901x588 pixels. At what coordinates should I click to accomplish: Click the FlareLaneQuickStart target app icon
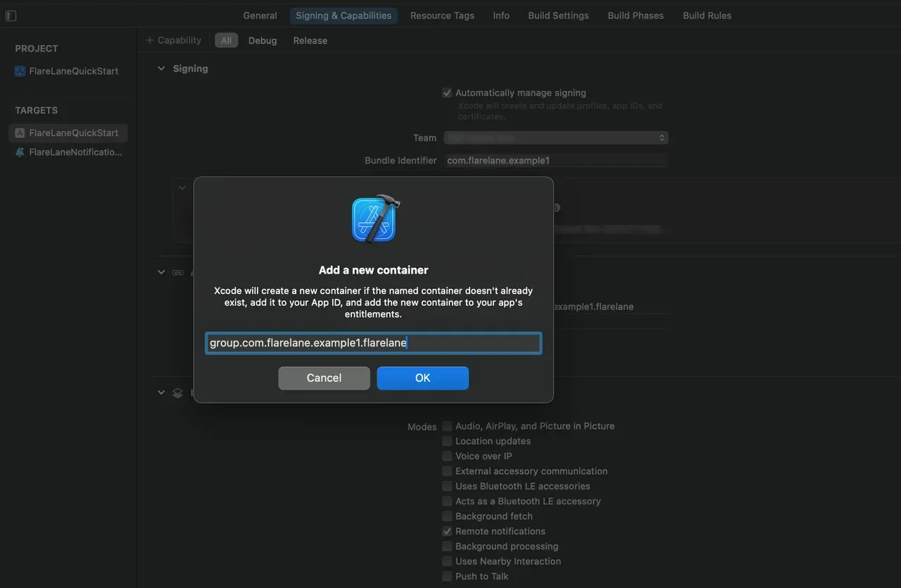tap(20, 133)
